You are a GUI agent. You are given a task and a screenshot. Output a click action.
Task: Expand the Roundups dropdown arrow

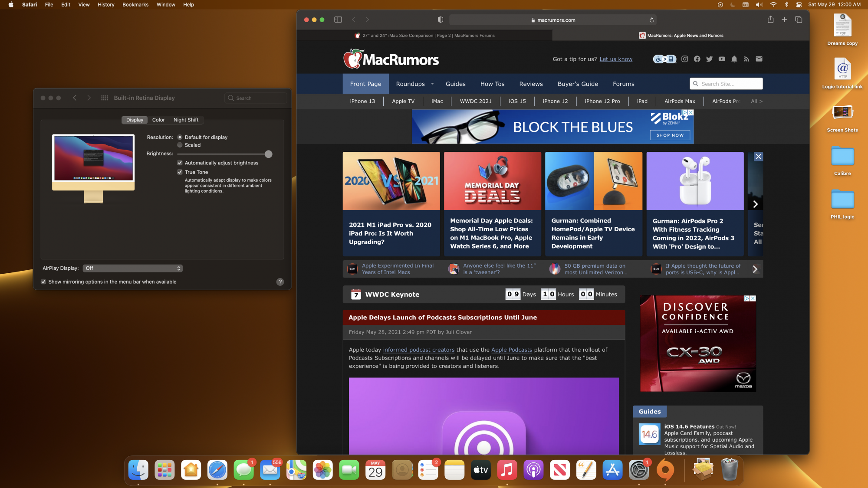432,84
